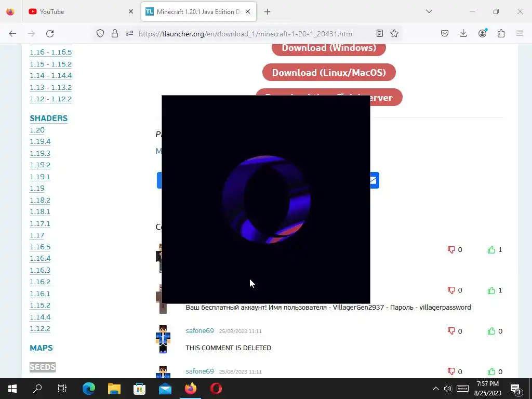This screenshot has width=532, height=399.
Task: Show hidden system tray icons chevron
Action: point(436,389)
